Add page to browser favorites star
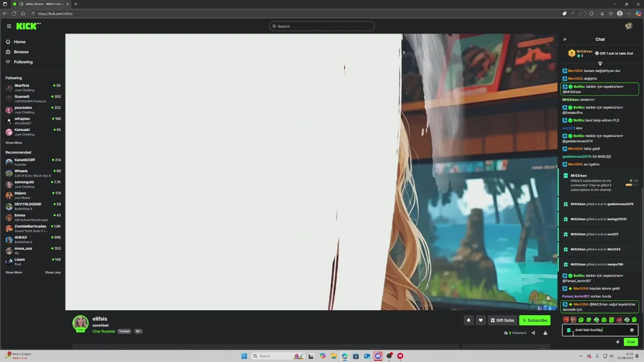The height and width of the screenshot is (362, 644). (x=581, y=14)
